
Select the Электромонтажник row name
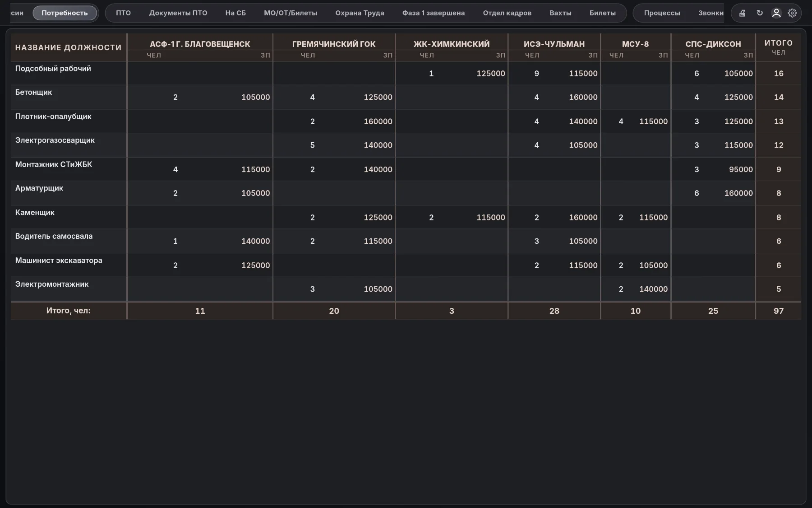pos(52,284)
